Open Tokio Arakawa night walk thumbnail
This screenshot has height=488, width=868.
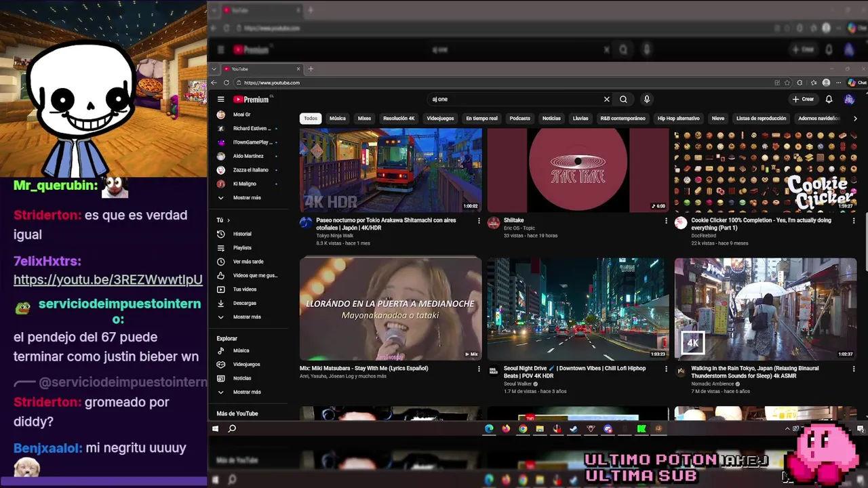[x=391, y=170]
